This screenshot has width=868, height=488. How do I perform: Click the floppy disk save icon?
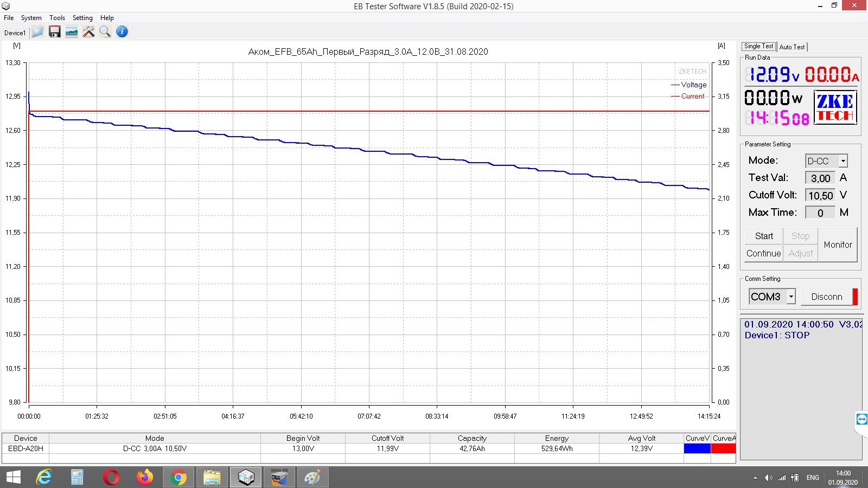coord(54,32)
